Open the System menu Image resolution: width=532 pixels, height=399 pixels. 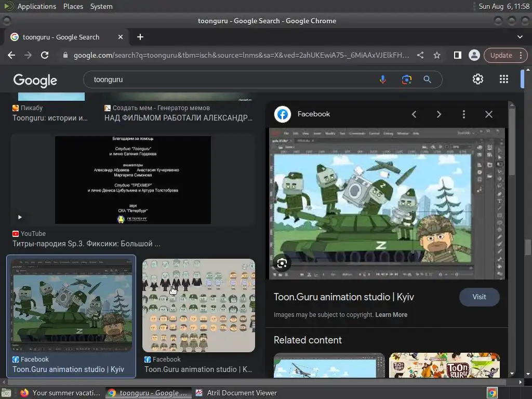coord(101,6)
